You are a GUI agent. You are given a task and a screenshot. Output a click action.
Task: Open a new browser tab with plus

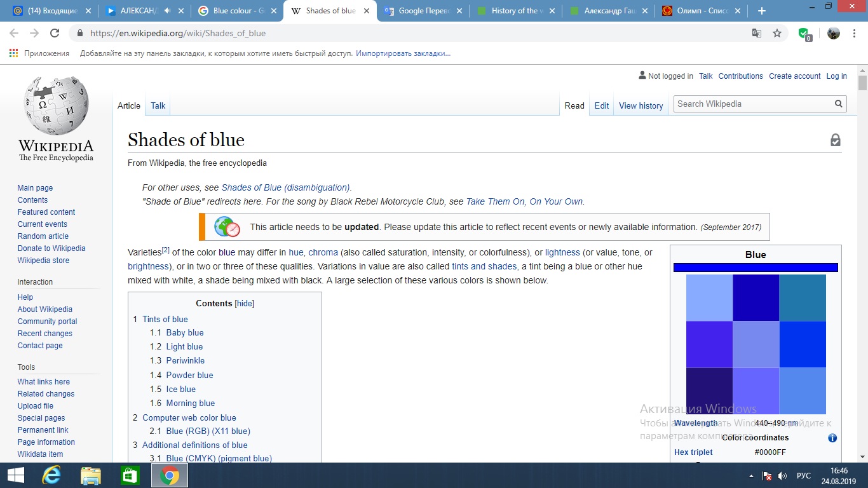pyautogui.click(x=762, y=11)
